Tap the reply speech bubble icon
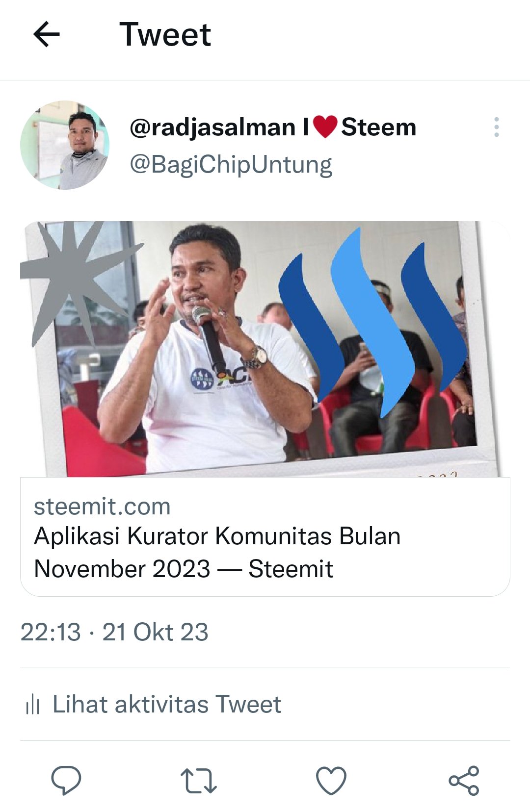The image size is (530, 812). [x=66, y=780]
